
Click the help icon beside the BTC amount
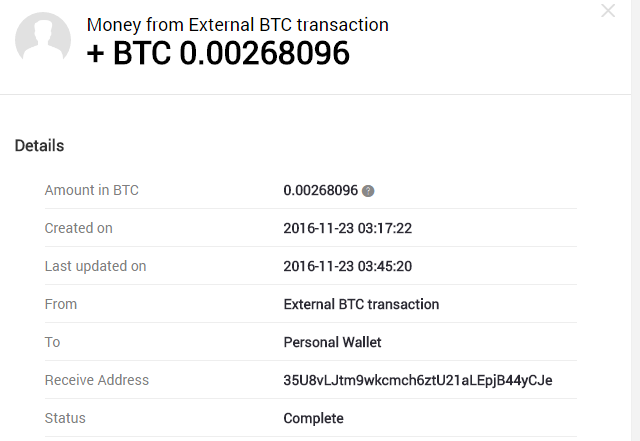click(368, 191)
